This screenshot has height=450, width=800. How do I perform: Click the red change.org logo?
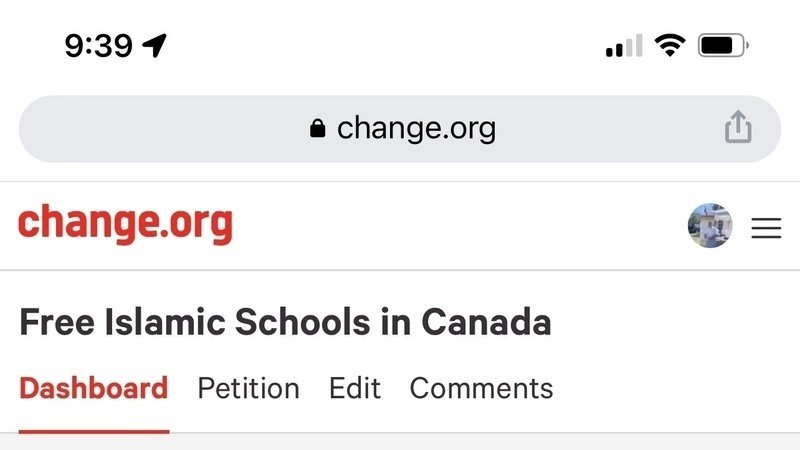[125, 224]
